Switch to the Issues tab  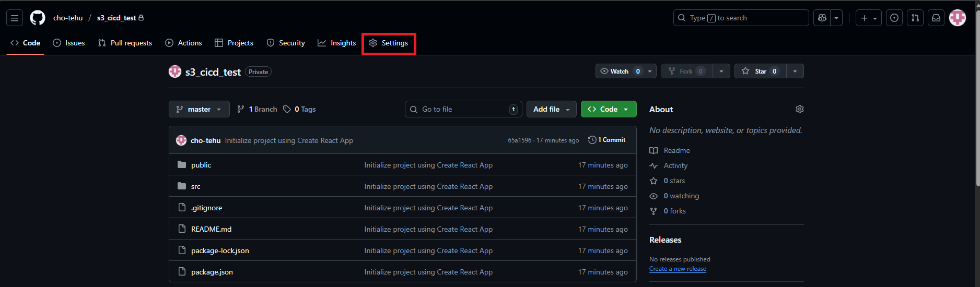pos(69,43)
